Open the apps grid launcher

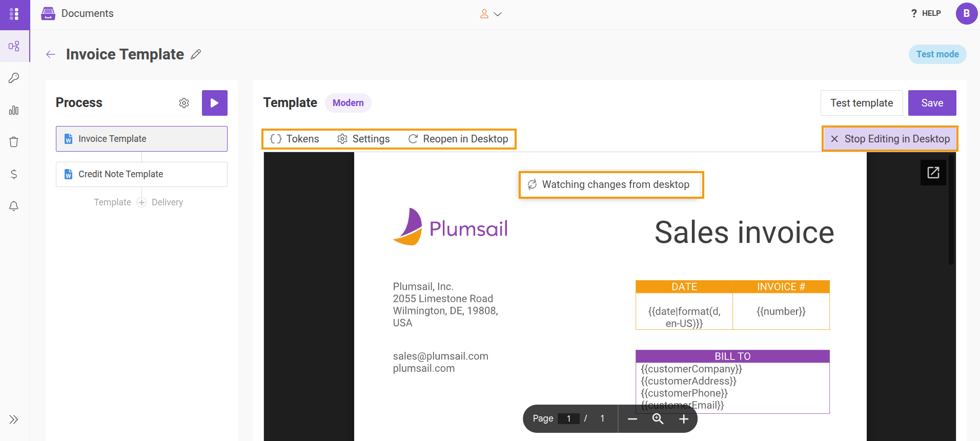point(14,14)
